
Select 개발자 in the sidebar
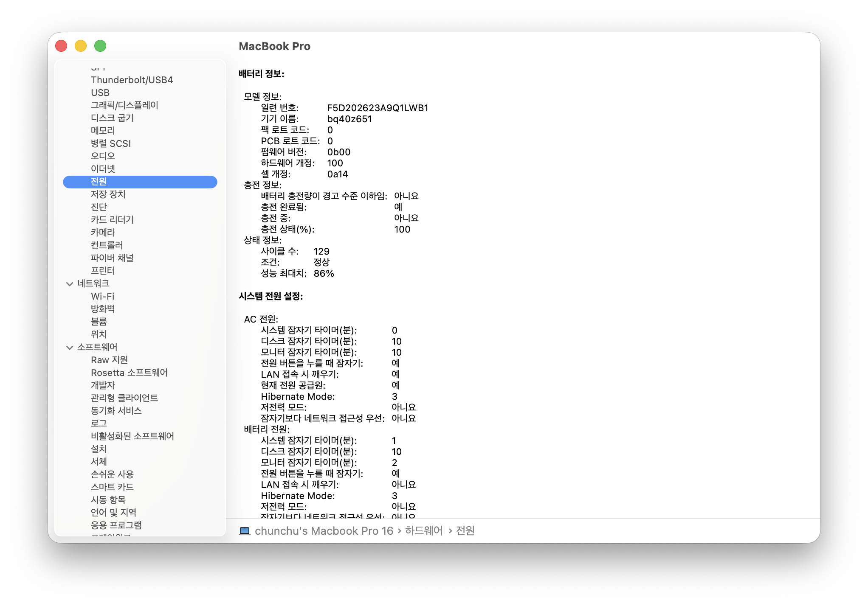[103, 385]
